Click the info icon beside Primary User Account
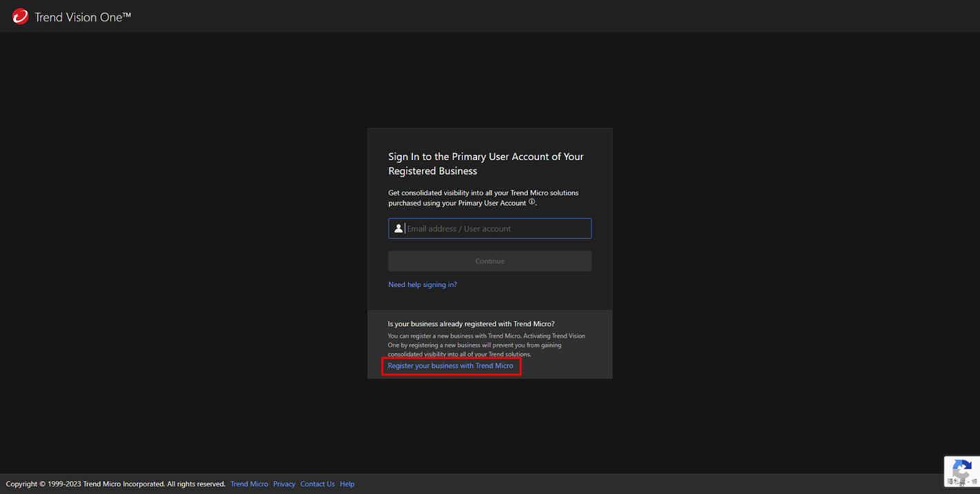This screenshot has width=980, height=494. tap(531, 202)
